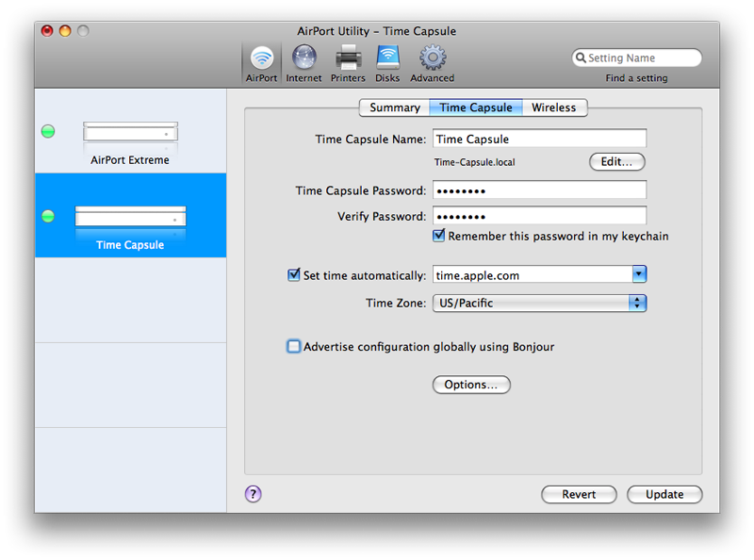This screenshot has height=560, width=754.
Task: Open the time.apple.com time server dropdown arrow
Action: 639,274
